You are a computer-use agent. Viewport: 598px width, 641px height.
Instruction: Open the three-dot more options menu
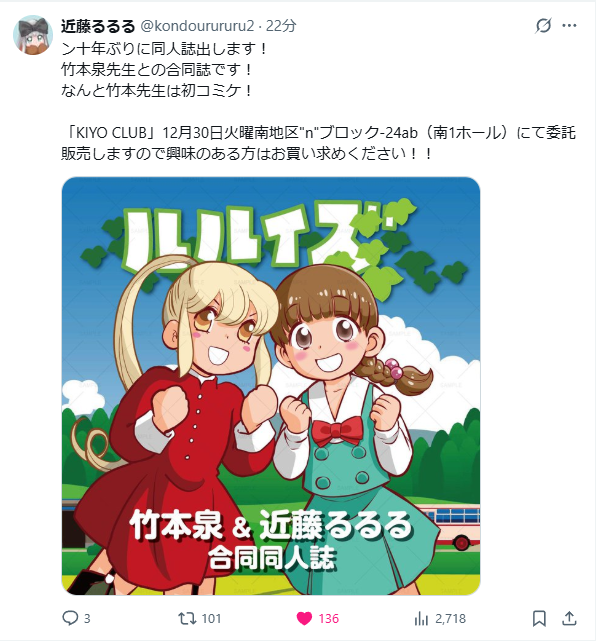pyautogui.click(x=569, y=25)
